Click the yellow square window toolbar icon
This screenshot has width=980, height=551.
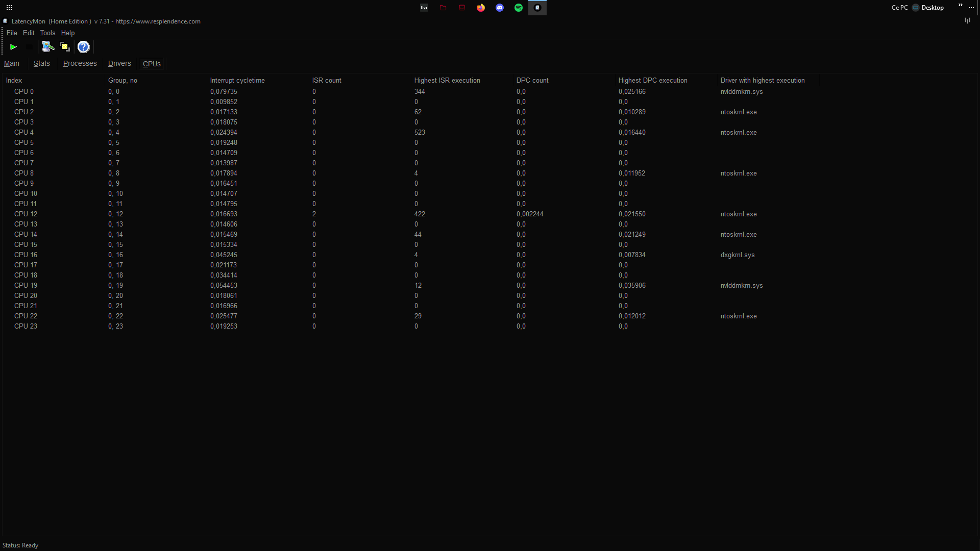(65, 47)
